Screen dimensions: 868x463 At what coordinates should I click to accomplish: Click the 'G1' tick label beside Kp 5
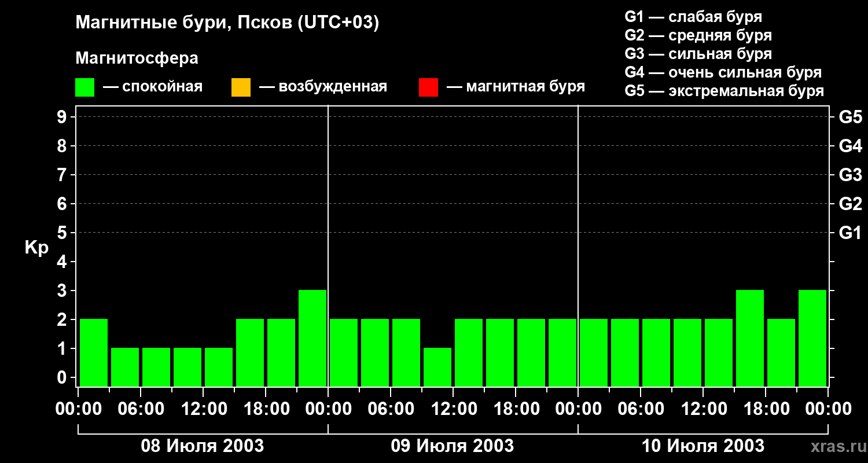(851, 233)
